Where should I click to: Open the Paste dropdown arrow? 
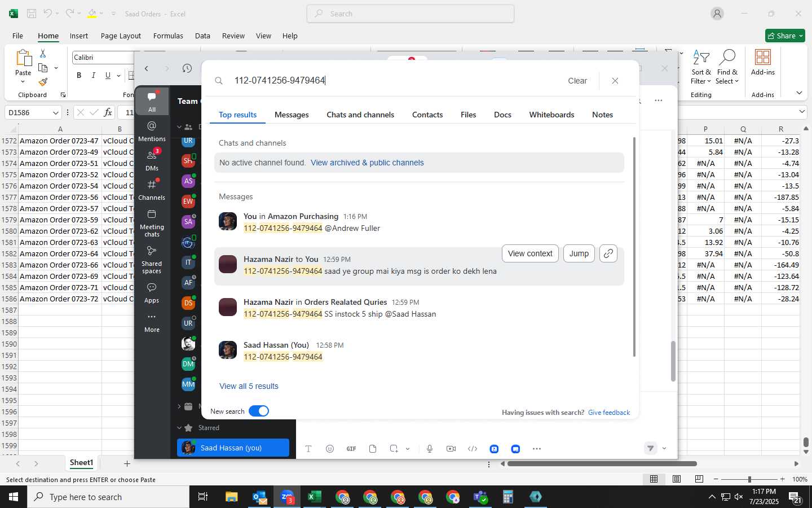23,82
